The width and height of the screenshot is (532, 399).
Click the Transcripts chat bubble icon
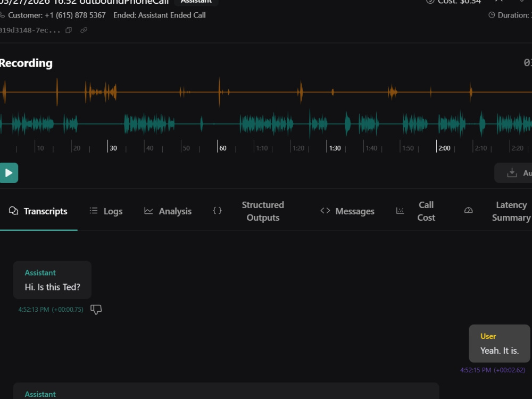click(x=14, y=211)
